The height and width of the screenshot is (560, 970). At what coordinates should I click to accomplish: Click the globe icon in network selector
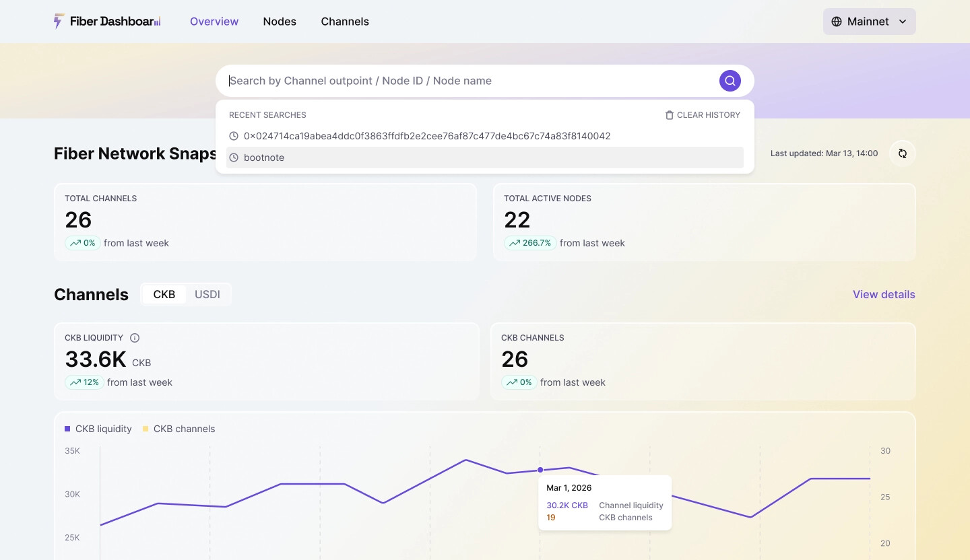837,22
